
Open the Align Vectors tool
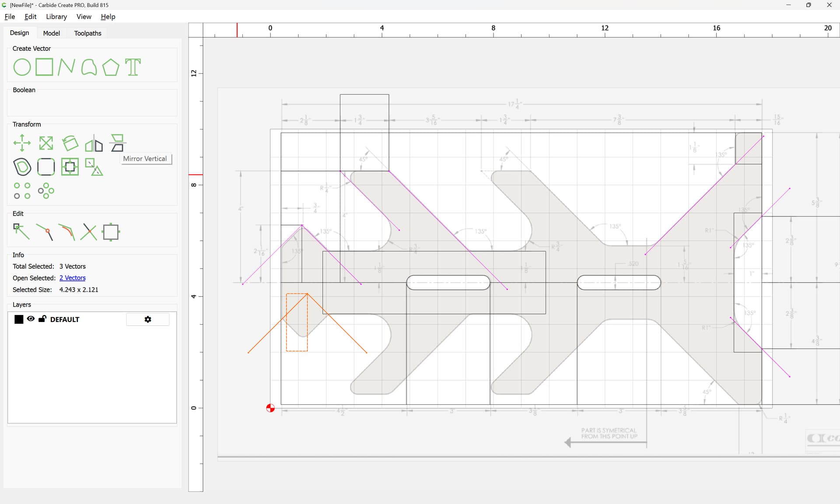tap(70, 167)
